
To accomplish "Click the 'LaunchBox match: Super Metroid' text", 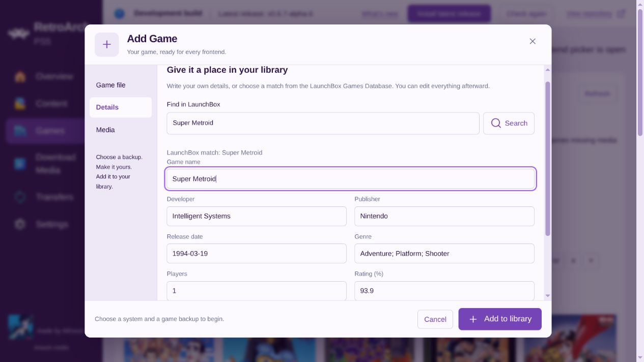I will [x=214, y=153].
